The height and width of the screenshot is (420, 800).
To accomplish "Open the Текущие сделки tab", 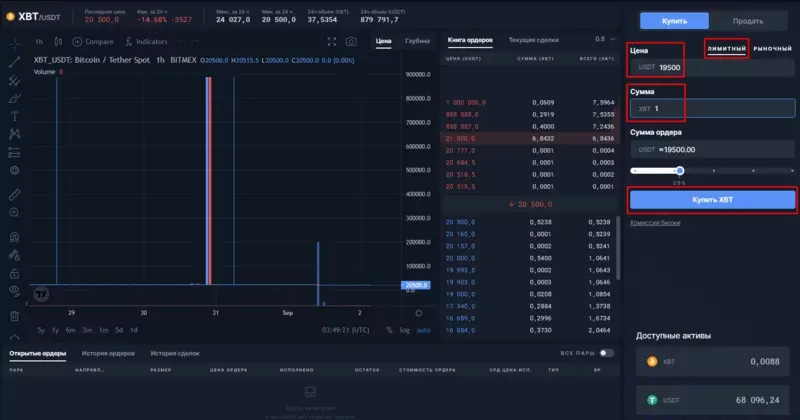I will (x=534, y=40).
